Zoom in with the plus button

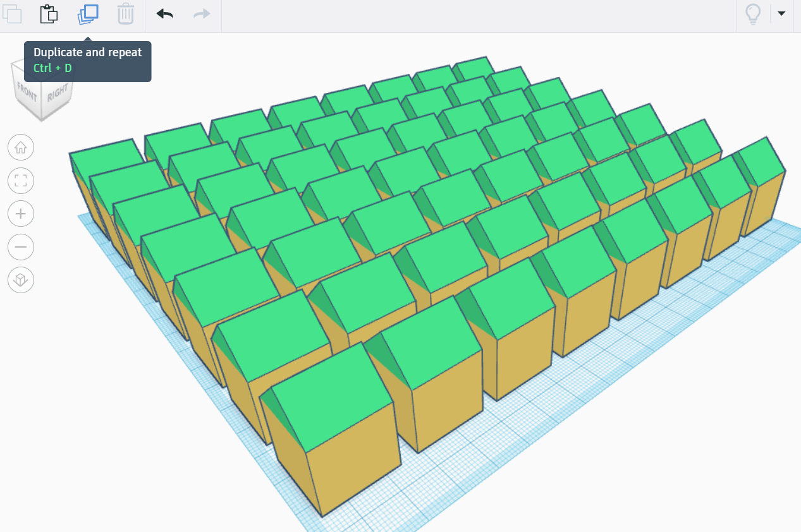21,214
